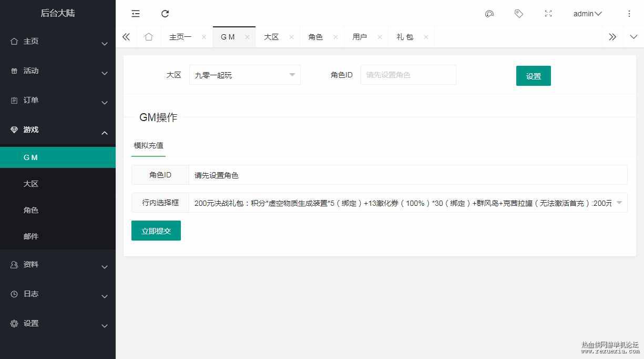Open the vertical three-dot more menu

(629, 14)
